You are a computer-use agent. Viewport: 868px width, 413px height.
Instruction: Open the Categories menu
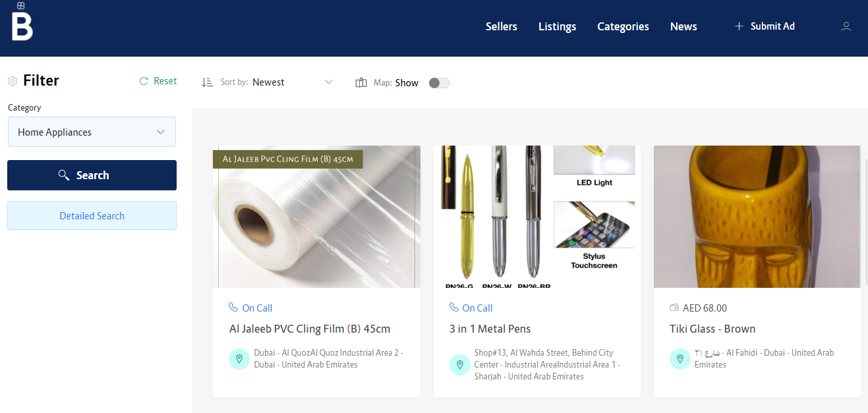pyautogui.click(x=623, y=26)
